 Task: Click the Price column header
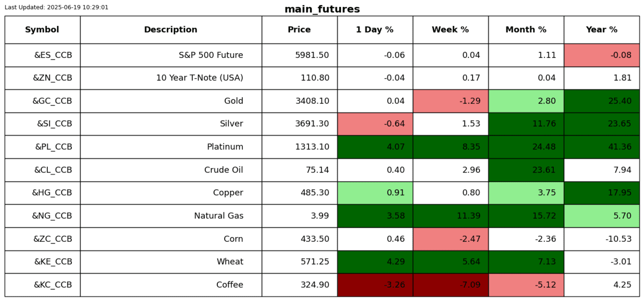(300, 30)
